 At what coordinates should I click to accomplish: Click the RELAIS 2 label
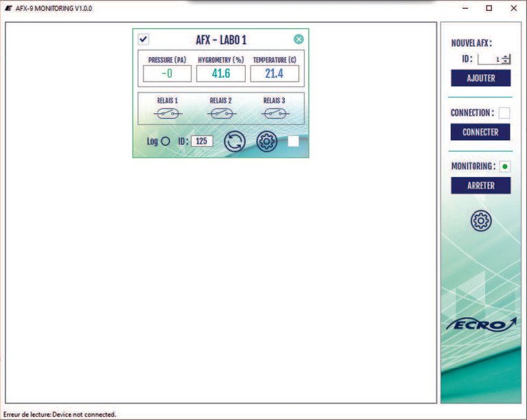click(221, 100)
